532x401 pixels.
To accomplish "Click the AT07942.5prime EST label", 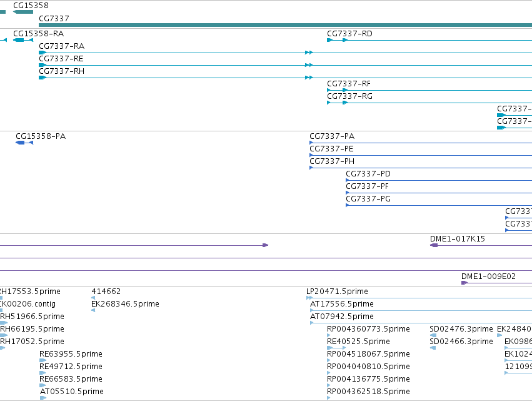I will (342, 317).
